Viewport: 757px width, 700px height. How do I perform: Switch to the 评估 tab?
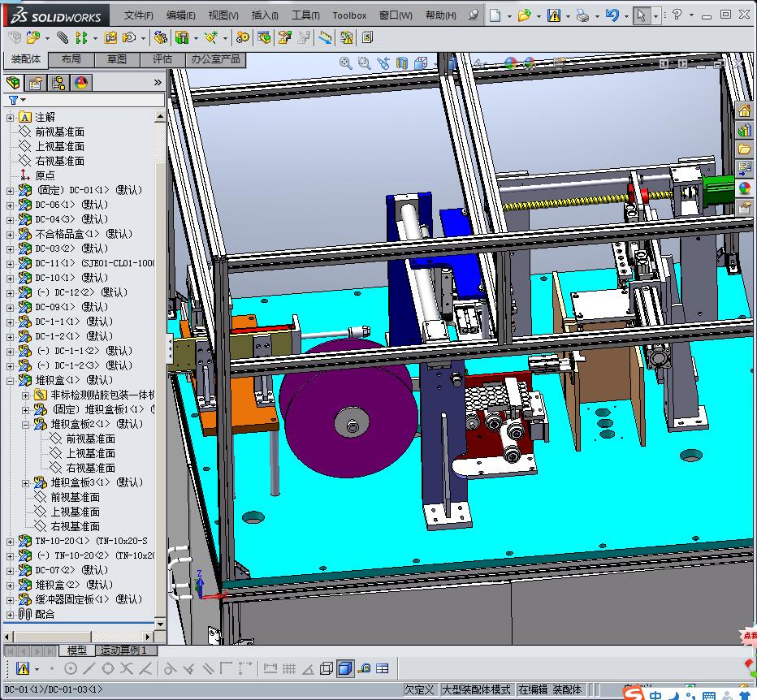[162, 59]
